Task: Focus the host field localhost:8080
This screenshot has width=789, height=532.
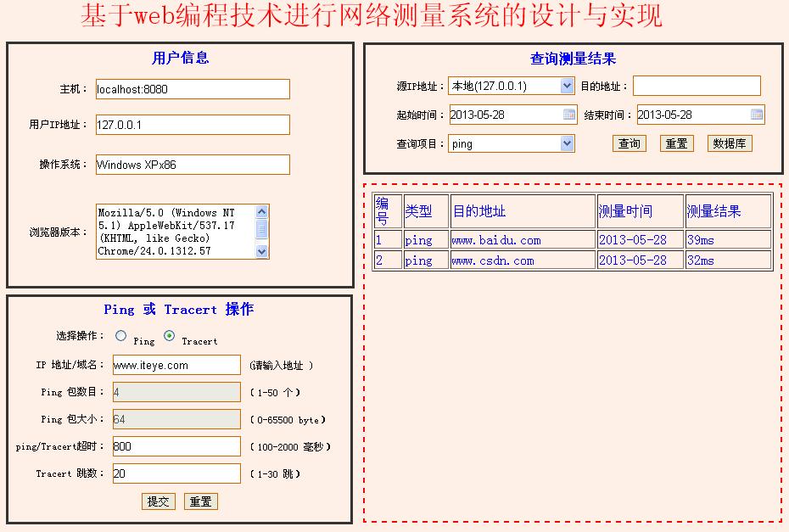Action: pos(193,89)
